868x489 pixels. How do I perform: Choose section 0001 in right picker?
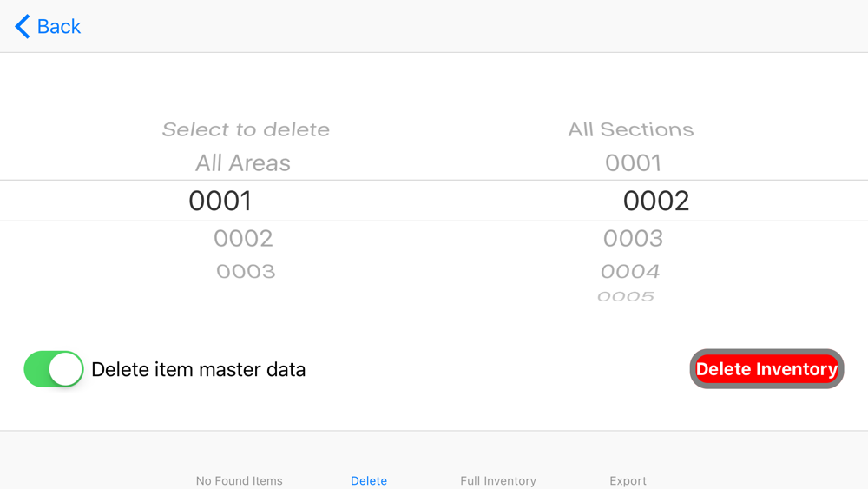[x=634, y=163]
